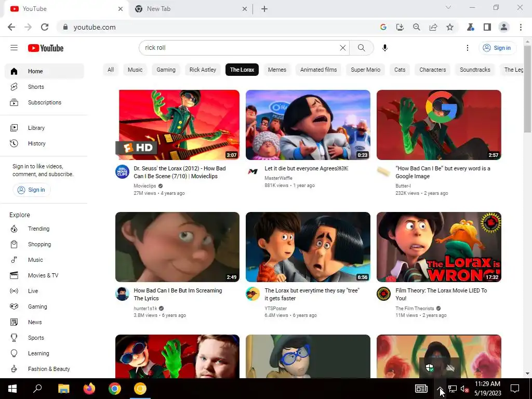The image size is (532, 399).
Task: Click the YouTube logo
Action: 46,48
